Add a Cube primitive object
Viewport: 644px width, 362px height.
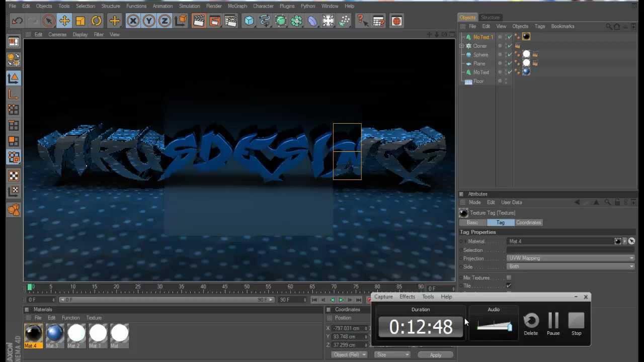coord(249,21)
